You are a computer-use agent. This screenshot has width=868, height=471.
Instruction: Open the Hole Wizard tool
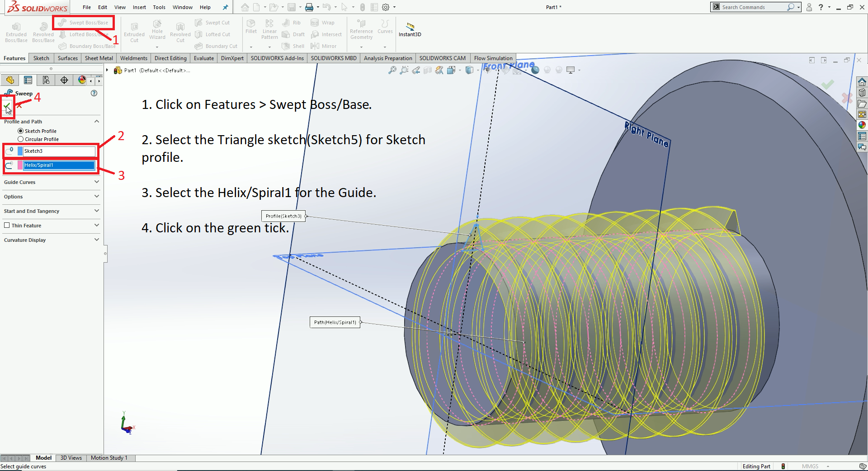coord(157,30)
